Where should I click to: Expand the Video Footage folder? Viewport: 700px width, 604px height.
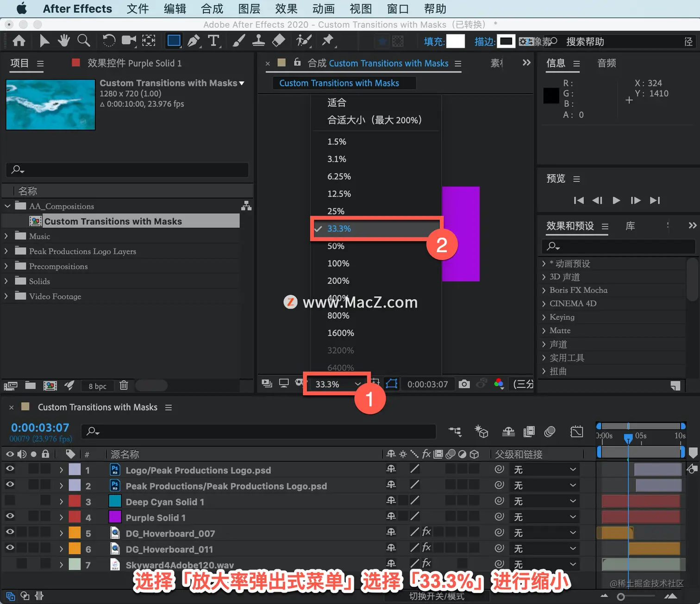(x=6, y=296)
